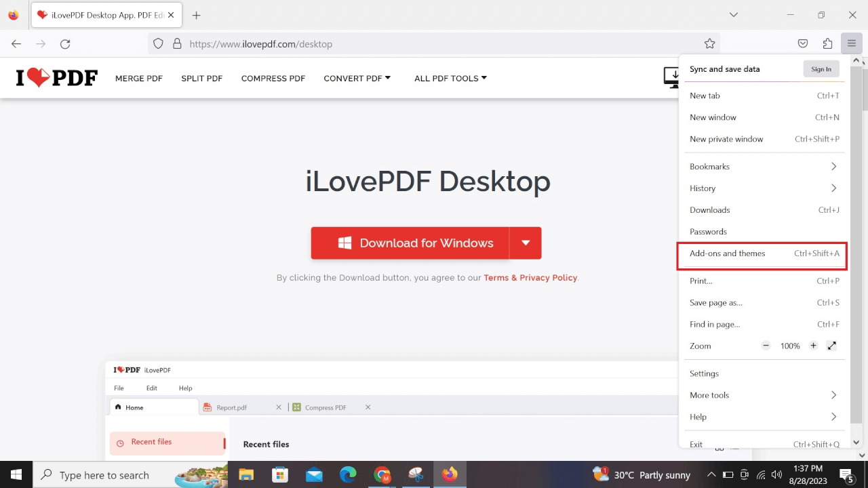868x488 pixels.
Task: Open File Explorer from the taskbar
Action: pos(246,474)
